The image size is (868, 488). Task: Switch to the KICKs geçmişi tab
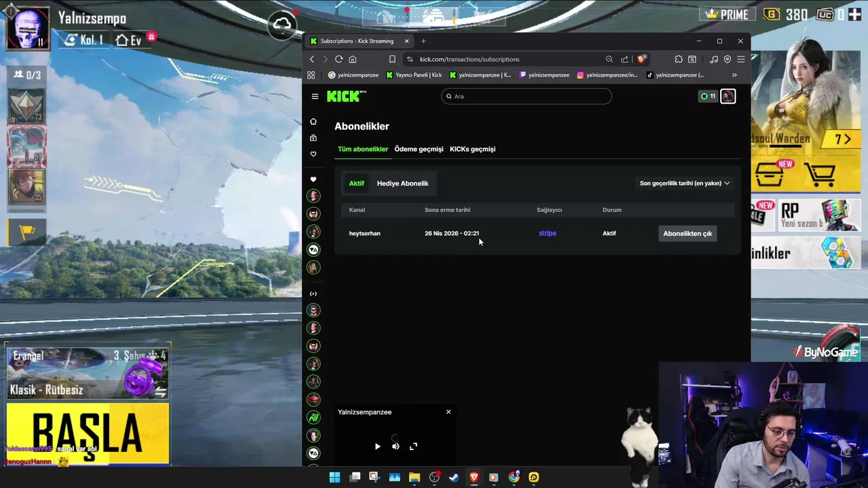point(473,149)
